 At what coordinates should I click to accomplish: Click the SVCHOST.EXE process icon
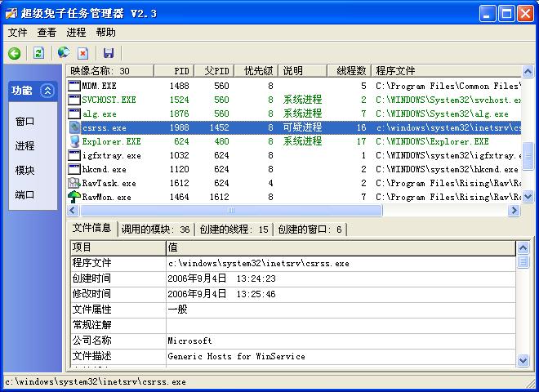coord(74,100)
